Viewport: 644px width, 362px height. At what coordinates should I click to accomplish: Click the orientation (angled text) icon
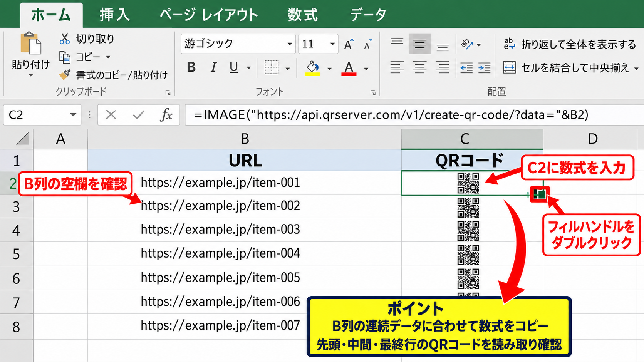click(466, 44)
